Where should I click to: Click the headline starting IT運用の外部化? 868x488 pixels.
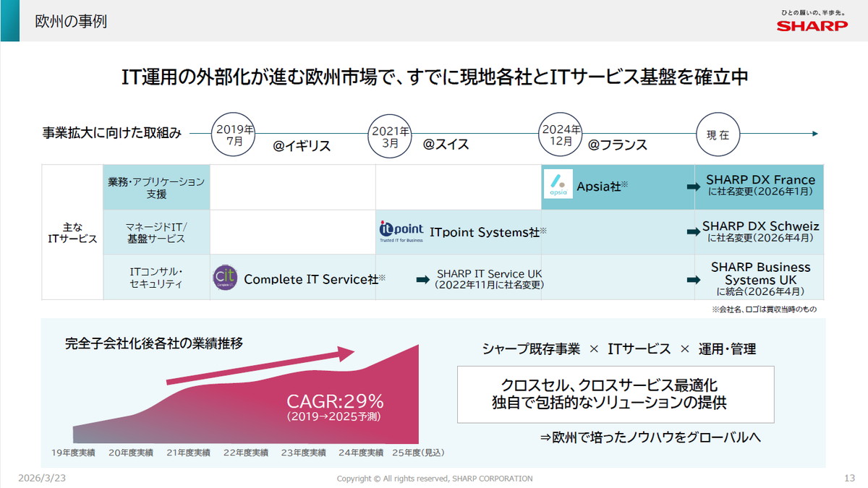point(434,77)
